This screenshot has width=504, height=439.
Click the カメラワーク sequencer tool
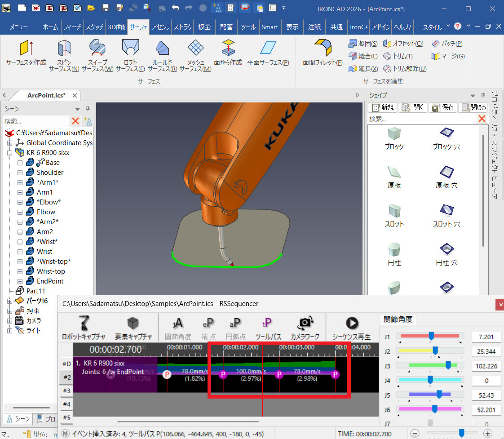(305, 328)
